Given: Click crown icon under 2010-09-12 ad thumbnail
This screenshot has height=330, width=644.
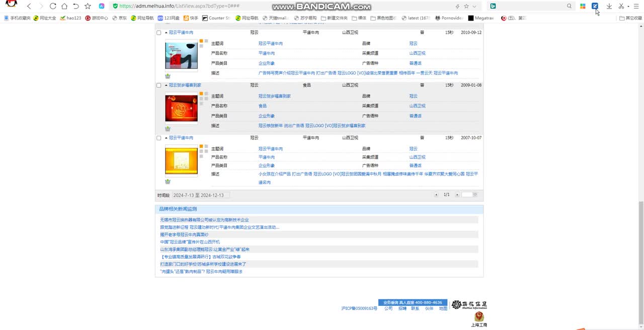Looking at the screenshot, I should [168, 76].
